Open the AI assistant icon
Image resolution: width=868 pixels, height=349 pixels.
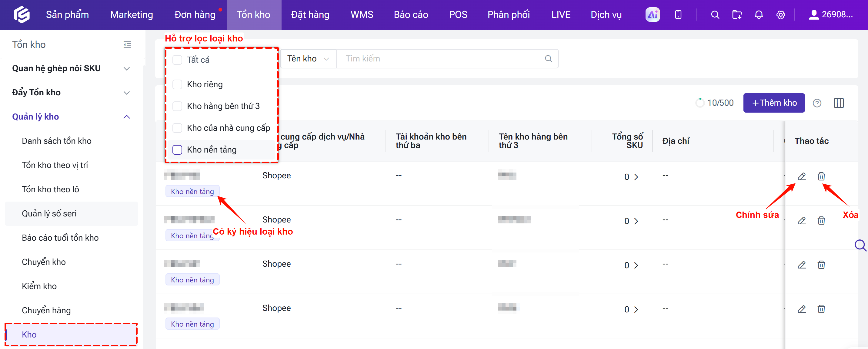(x=652, y=15)
